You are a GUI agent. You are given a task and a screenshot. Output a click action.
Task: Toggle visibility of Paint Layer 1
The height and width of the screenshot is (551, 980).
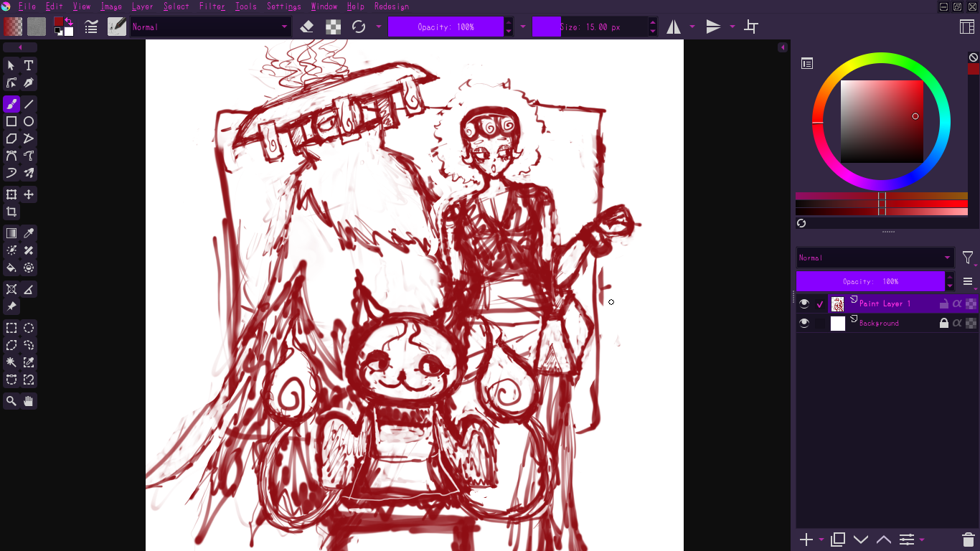point(804,303)
